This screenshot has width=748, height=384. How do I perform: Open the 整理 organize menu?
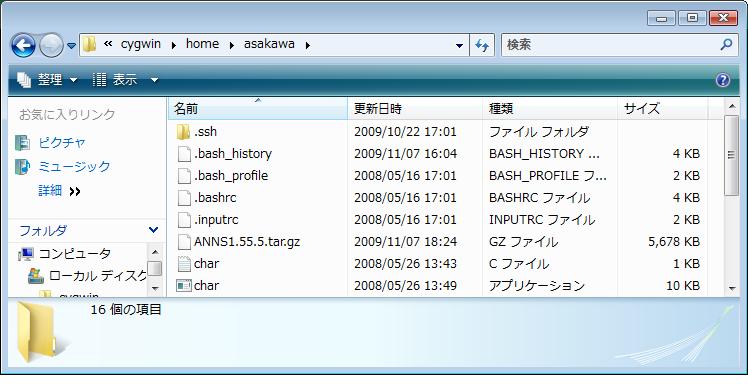coord(47,80)
